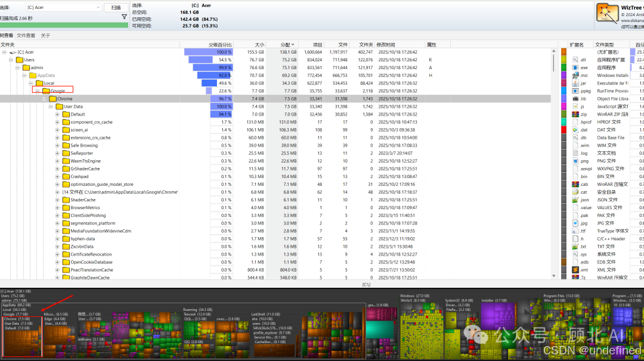Open the 关于 tab

pos(45,36)
